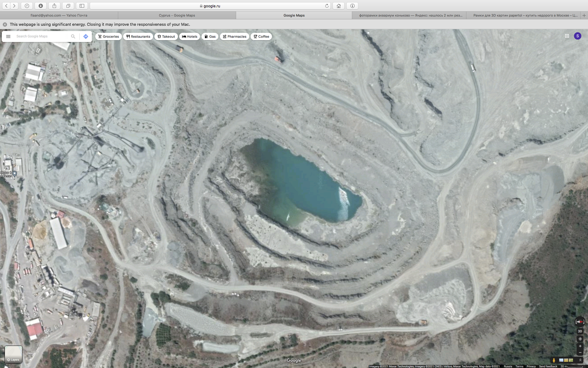Toggle map type via the Layers thumbnail

click(x=14, y=354)
